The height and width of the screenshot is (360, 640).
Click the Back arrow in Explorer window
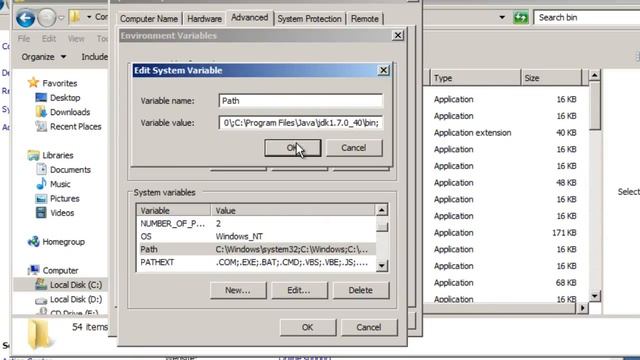[25, 18]
